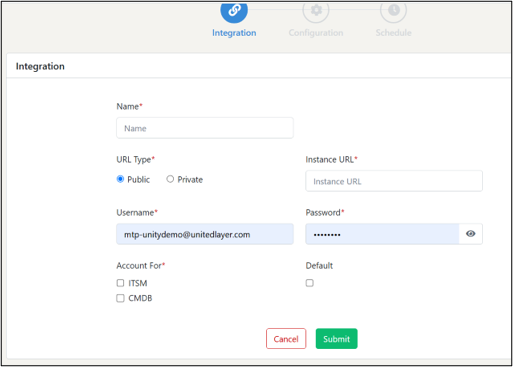The height and width of the screenshot is (367, 513).
Task: Go to the Schedule step label
Action: tap(393, 33)
